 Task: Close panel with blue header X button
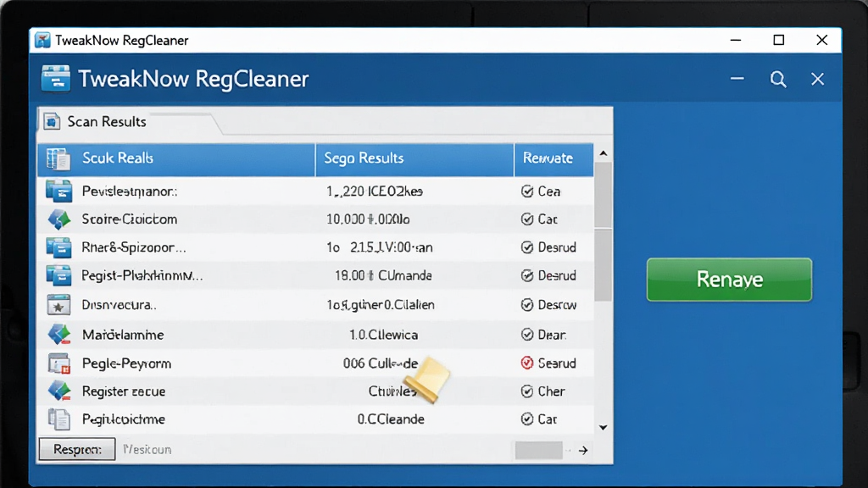pyautogui.click(x=818, y=79)
